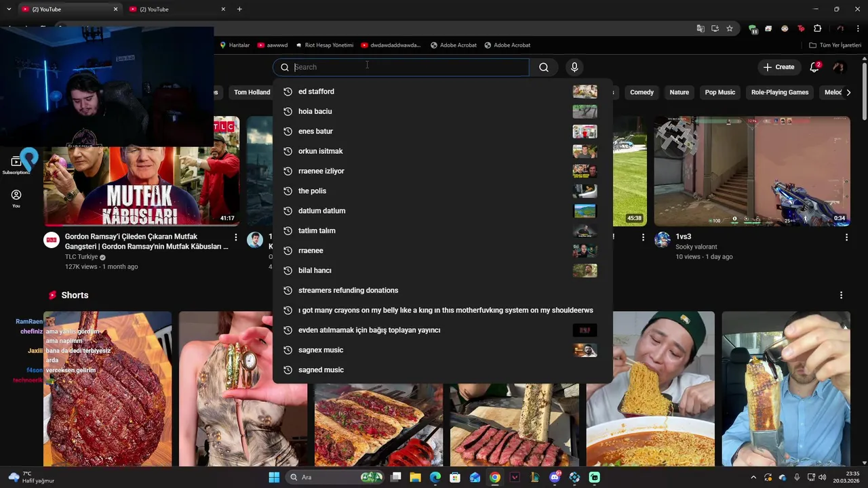868x488 pixels.
Task: Focus the YouTube search input field
Action: coord(401,67)
